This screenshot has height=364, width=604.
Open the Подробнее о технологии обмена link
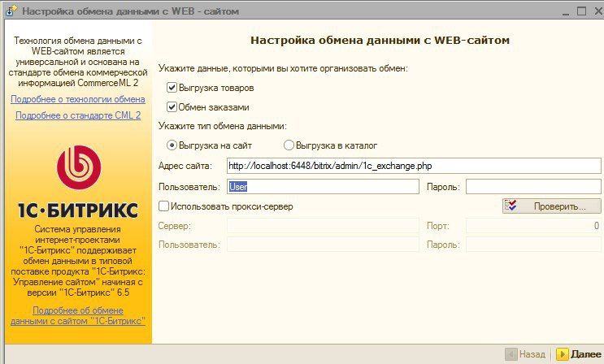[x=78, y=99]
